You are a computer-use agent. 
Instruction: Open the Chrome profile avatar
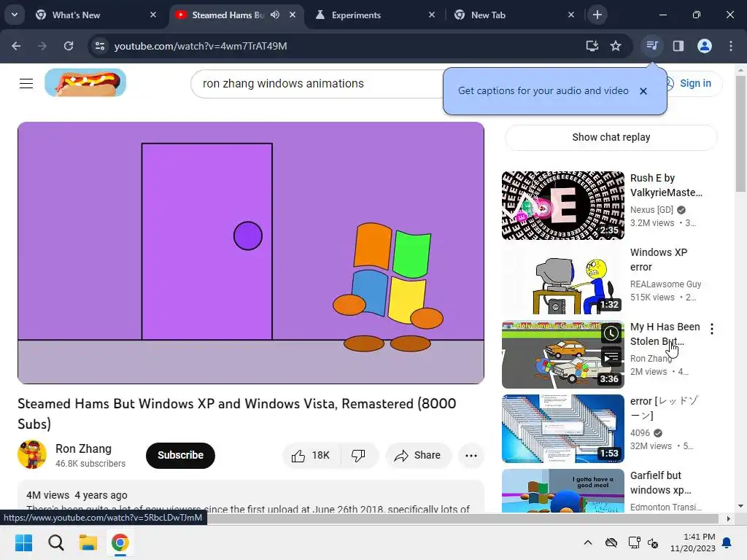coord(705,46)
